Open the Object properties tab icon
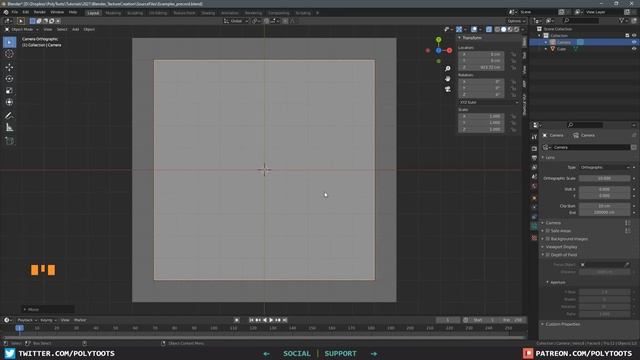 pos(534,198)
